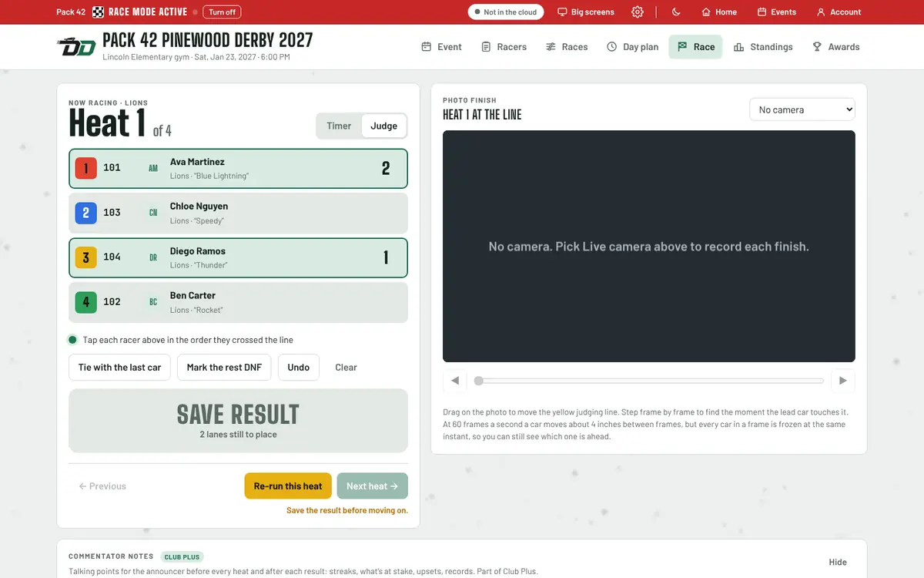Viewport: 924px width, 578px height.
Task: Click Re-run this heat button
Action: 288,486
